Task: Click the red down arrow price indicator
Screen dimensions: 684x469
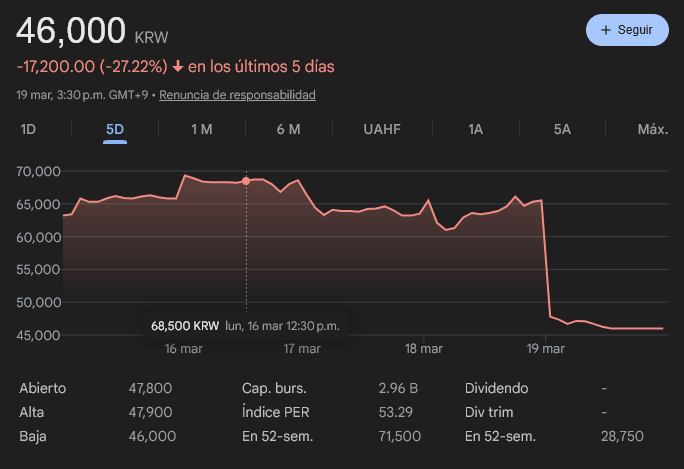Action: [178, 67]
